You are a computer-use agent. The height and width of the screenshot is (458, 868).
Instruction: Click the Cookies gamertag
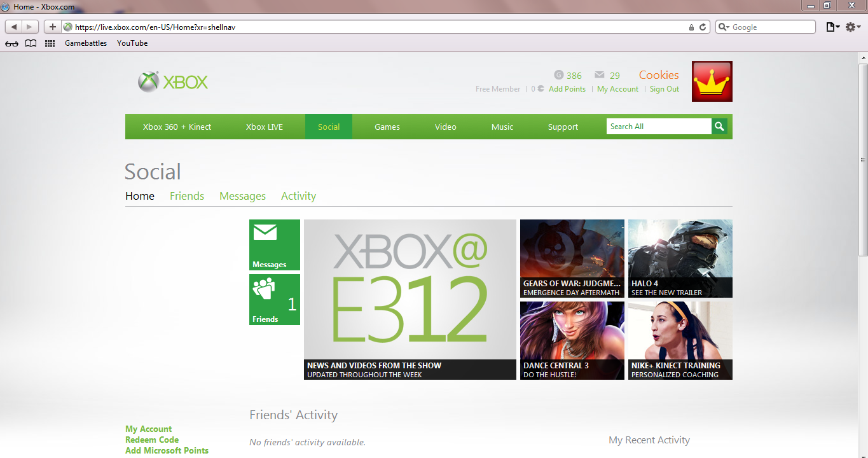coord(659,75)
